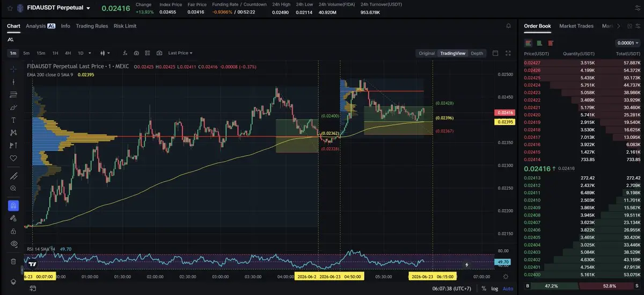Click the AI icon below Chart tab
This screenshot has width=644, height=295.
[11, 39]
